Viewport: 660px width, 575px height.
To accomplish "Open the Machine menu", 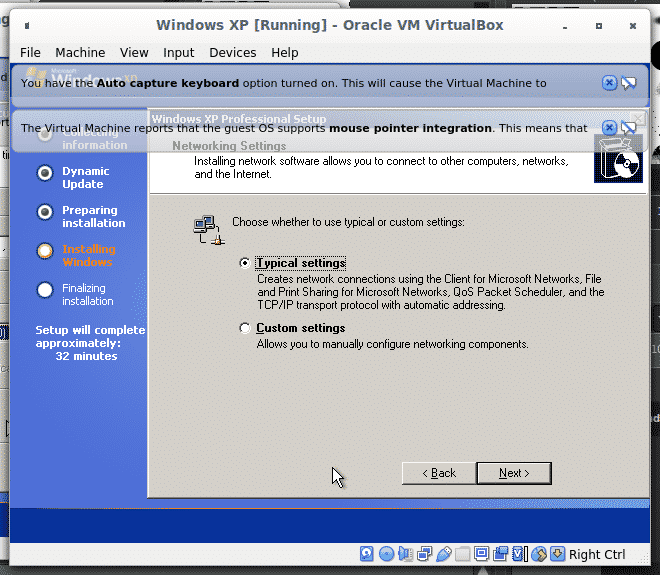I will 80,53.
